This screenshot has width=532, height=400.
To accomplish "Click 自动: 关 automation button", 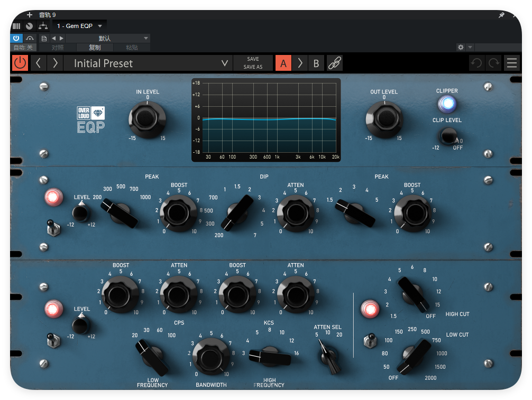I will [x=23, y=48].
